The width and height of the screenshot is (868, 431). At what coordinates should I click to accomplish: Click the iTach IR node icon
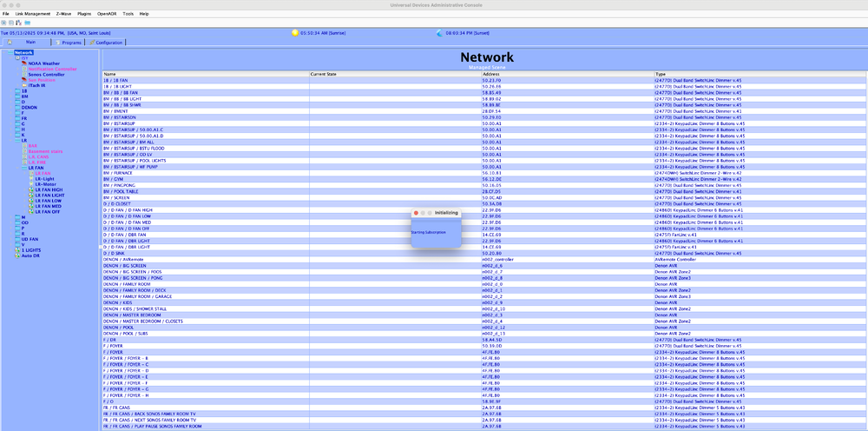(23, 85)
